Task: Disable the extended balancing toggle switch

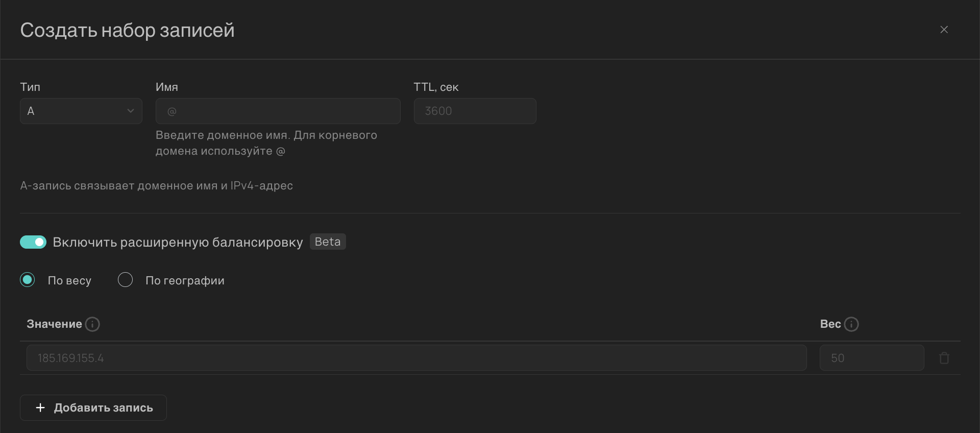Action: click(33, 242)
